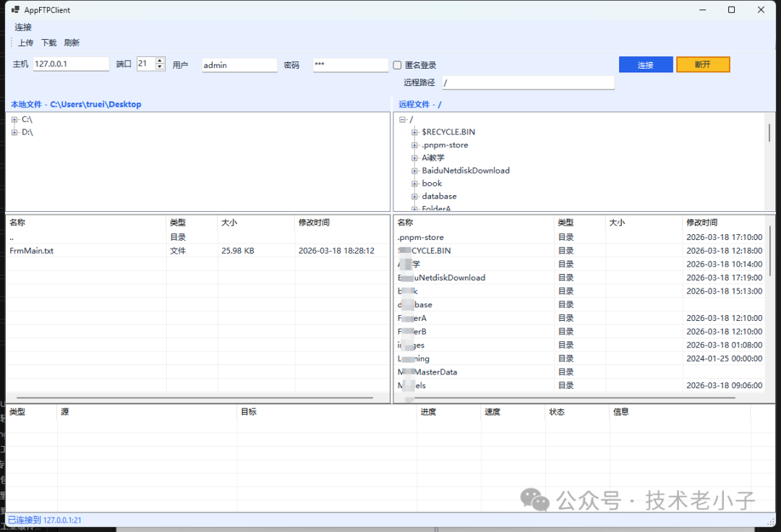Select FrmMain.txt in local file list

[x=32, y=251]
